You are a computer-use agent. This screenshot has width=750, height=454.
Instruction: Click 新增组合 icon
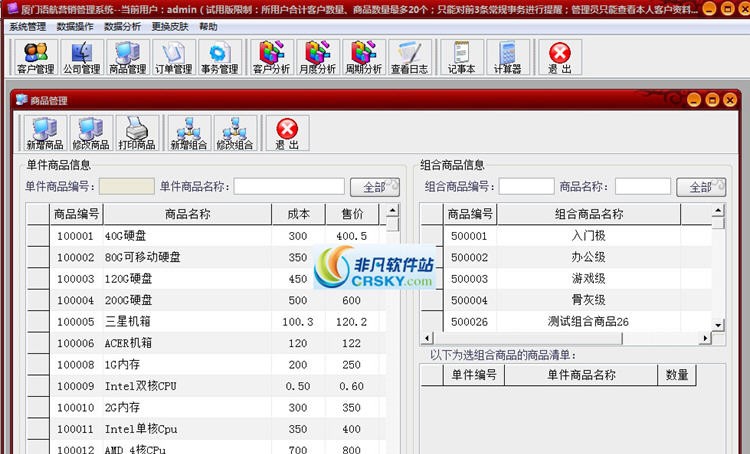(x=189, y=133)
